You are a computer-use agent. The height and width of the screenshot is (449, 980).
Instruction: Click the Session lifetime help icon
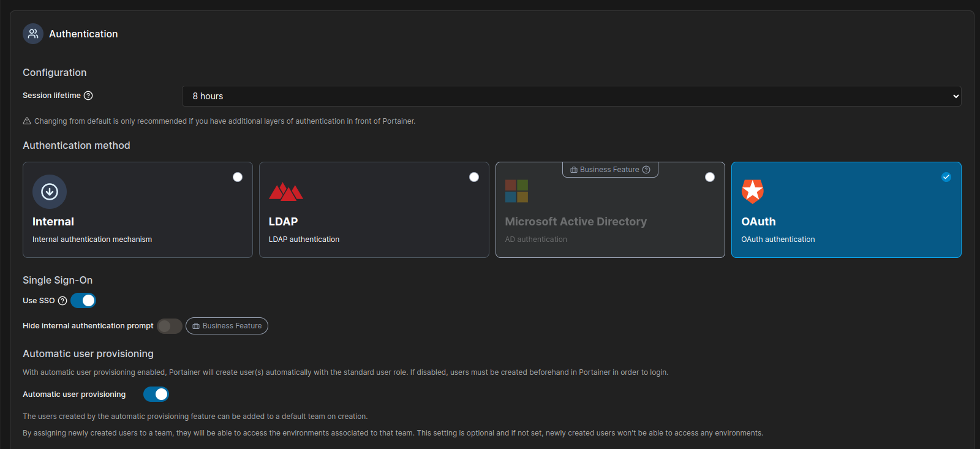pos(88,96)
